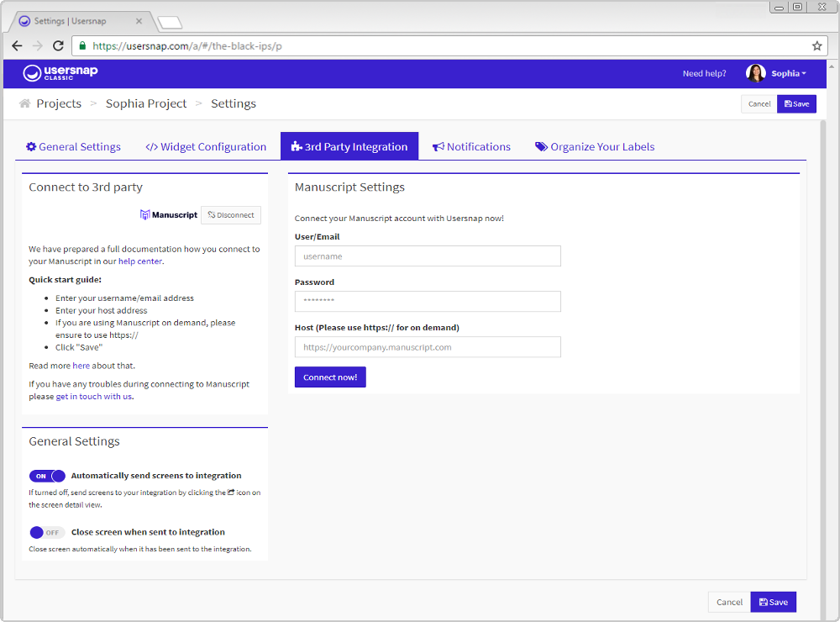Focus the User/Email input field
The image size is (840, 622).
pos(428,256)
